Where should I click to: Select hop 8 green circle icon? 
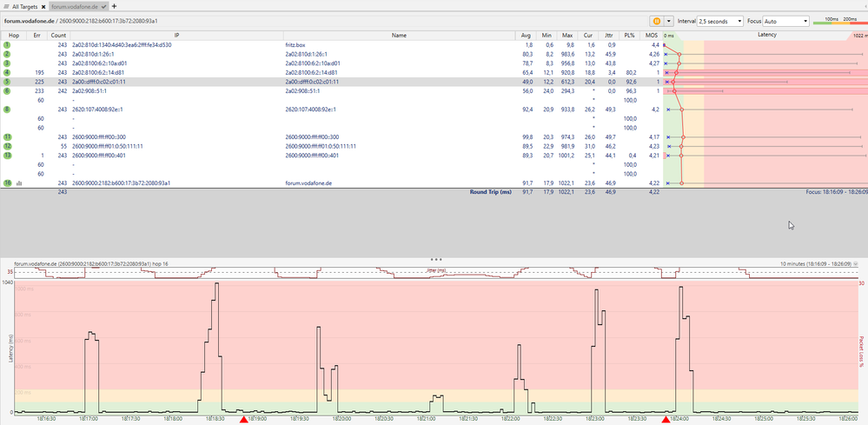click(x=7, y=110)
